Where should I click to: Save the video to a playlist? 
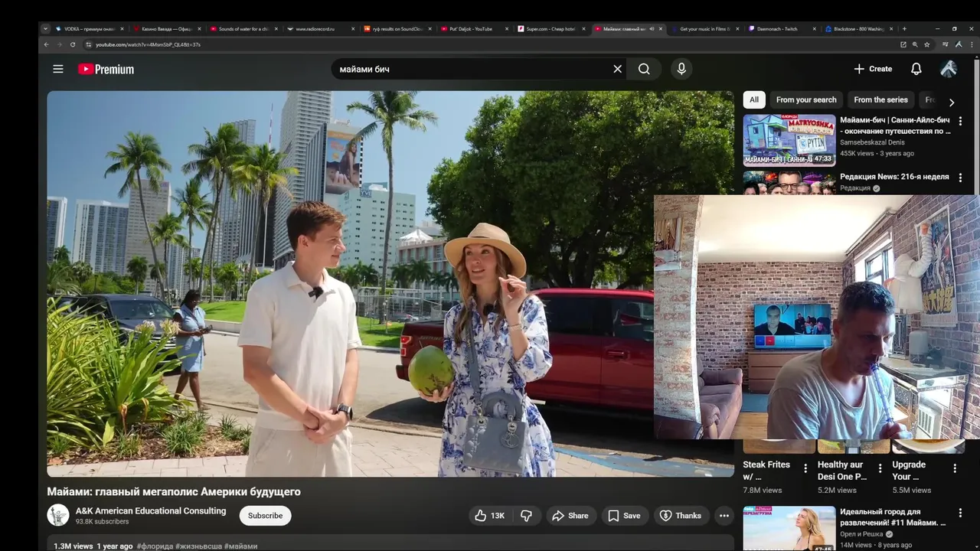coord(624,516)
